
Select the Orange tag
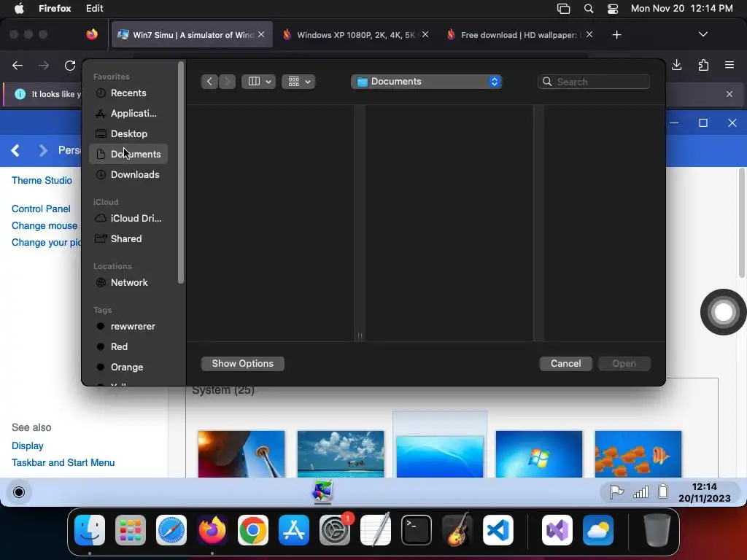128,367
